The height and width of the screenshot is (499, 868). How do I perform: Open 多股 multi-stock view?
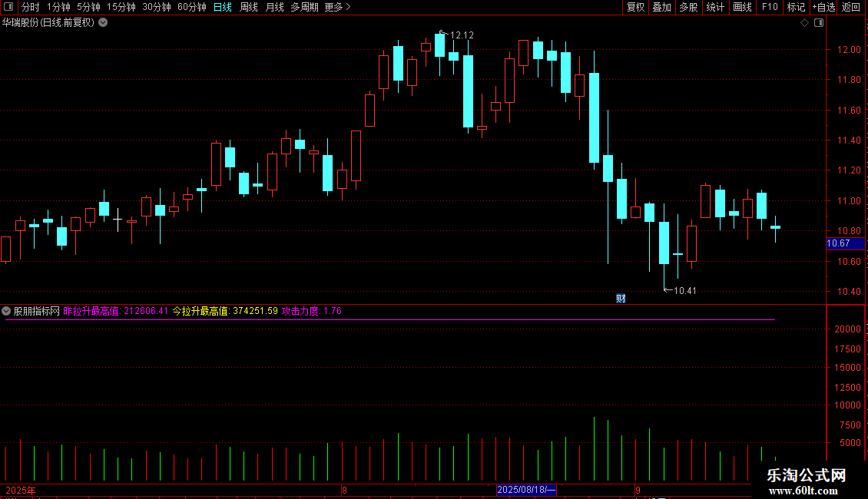[688, 7]
